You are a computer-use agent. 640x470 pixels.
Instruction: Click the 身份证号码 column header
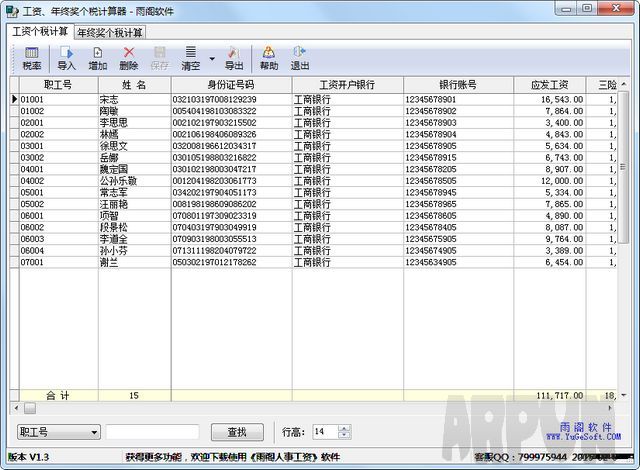click(230, 85)
